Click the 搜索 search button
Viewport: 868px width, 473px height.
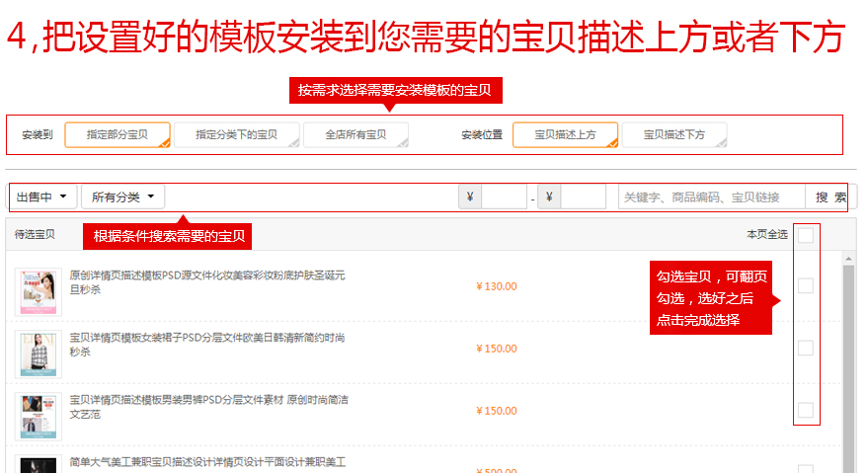click(830, 197)
